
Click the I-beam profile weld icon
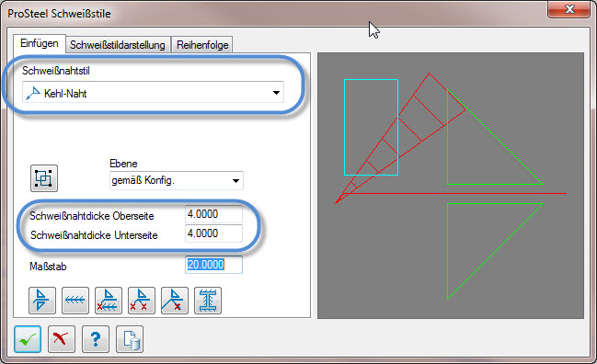[x=208, y=301]
